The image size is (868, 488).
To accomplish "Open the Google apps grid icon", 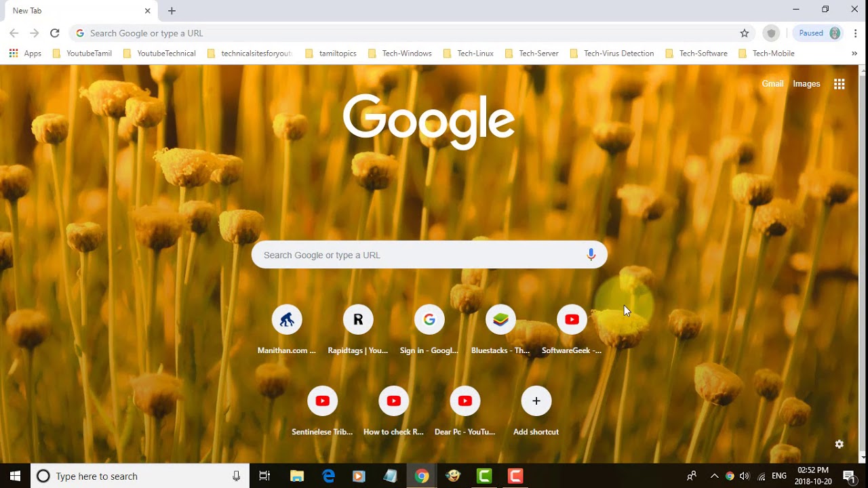I will coord(840,84).
